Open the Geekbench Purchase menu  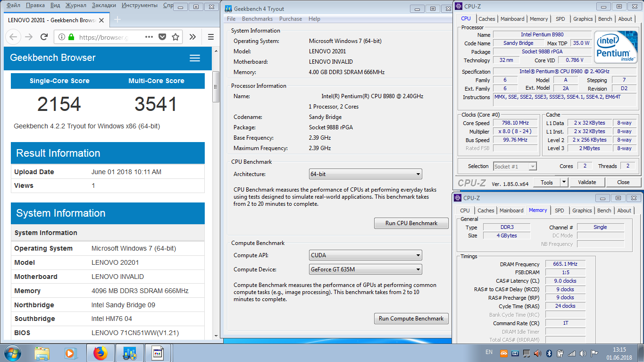(x=291, y=19)
